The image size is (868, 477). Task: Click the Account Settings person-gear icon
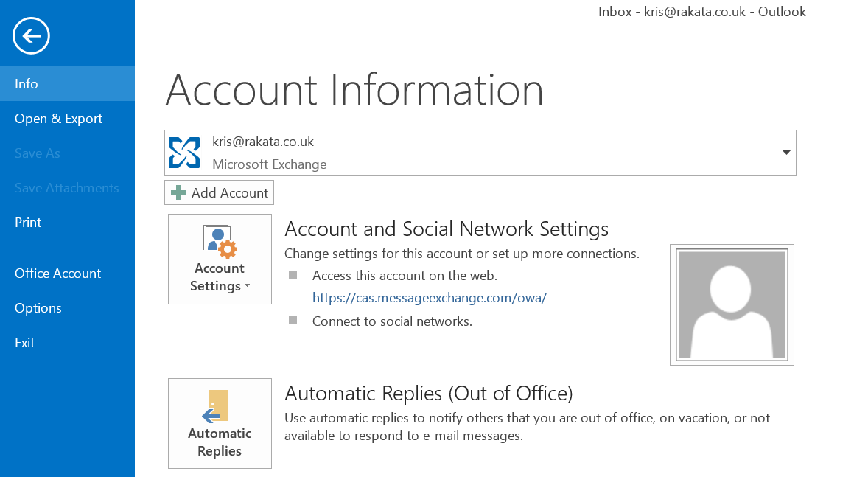point(220,242)
